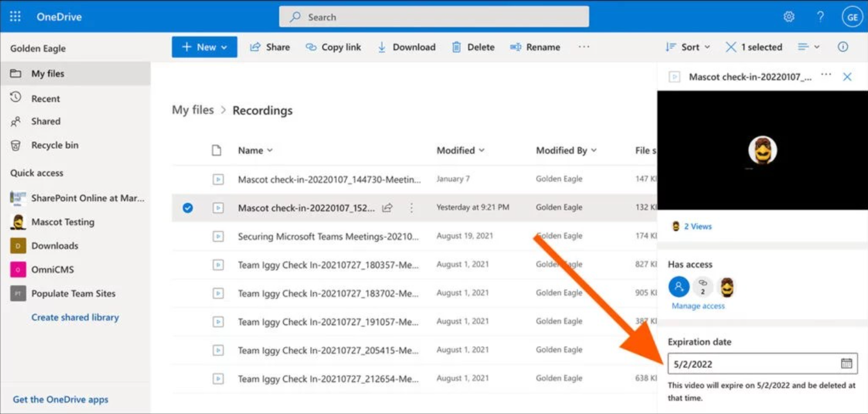This screenshot has width=868, height=414.
Task: Click the 2 Views link
Action: [698, 227]
